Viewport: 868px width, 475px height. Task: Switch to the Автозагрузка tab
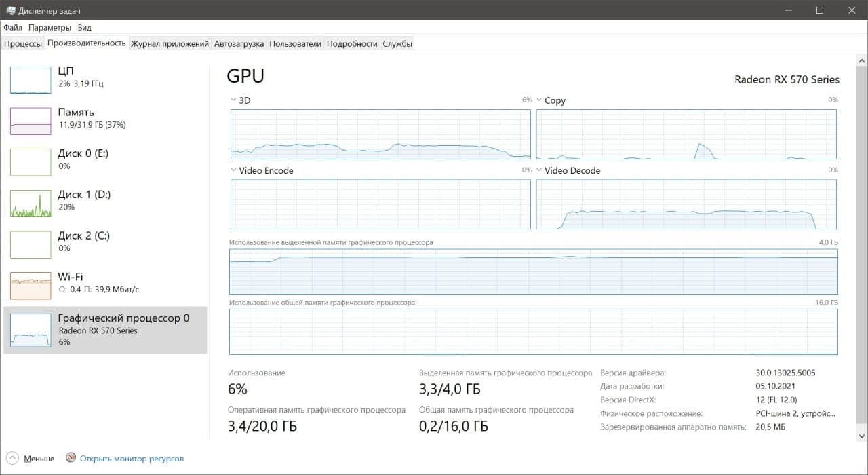point(239,43)
